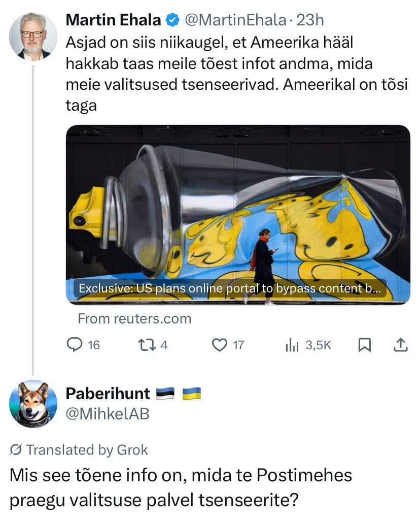Image resolution: width=420 pixels, height=527 pixels.
Task: Click the Estonian flag emoji next to Paberihunt
Action: coord(166,393)
